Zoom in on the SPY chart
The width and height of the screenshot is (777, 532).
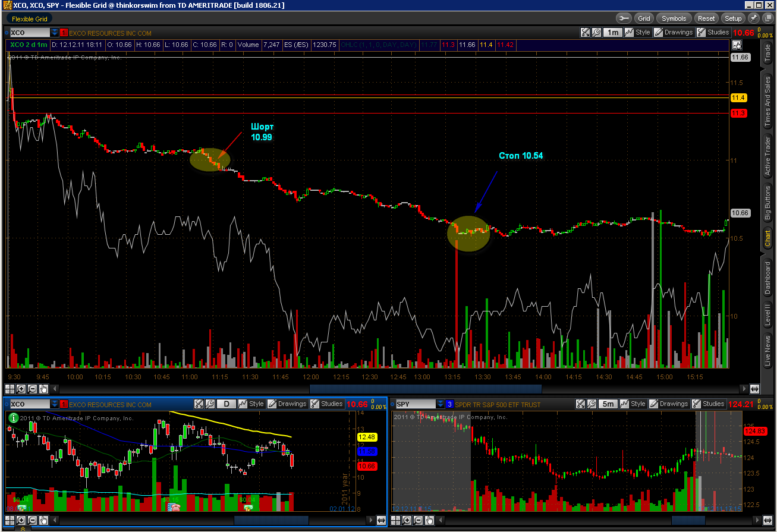407,521
